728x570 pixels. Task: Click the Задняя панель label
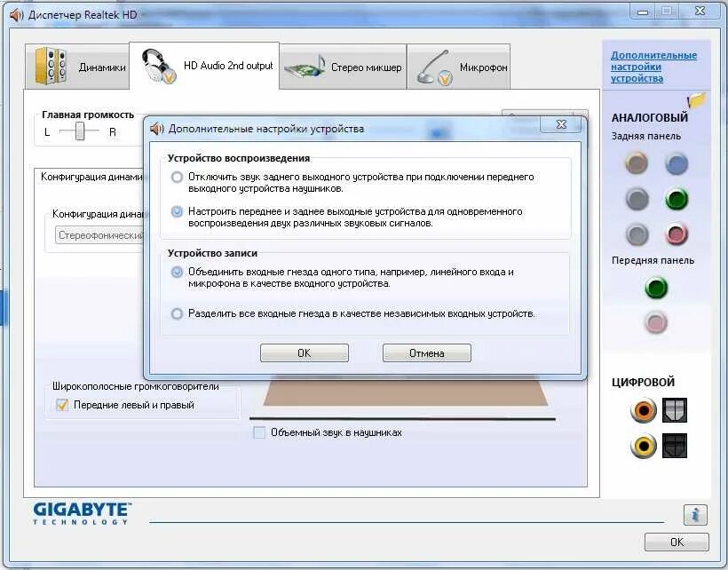click(645, 136)
